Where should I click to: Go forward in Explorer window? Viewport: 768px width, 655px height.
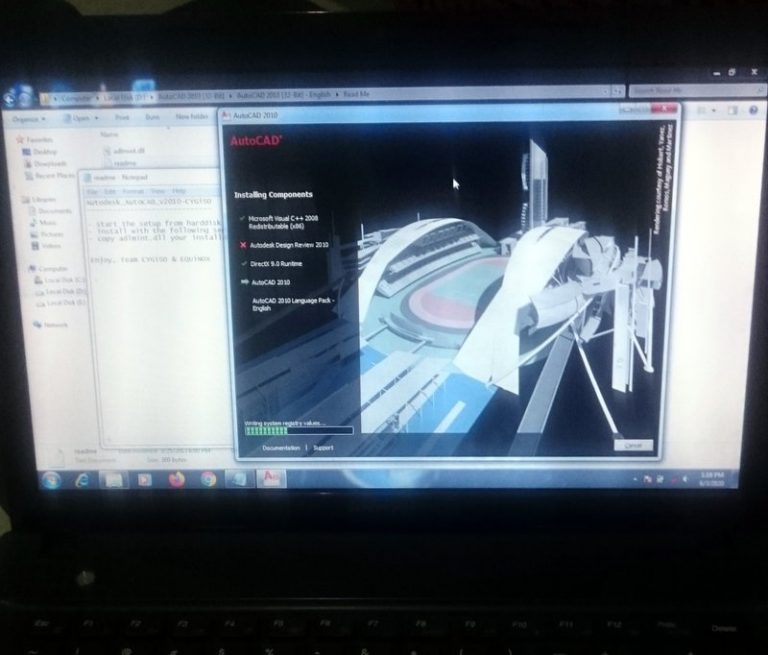[25, 98]
